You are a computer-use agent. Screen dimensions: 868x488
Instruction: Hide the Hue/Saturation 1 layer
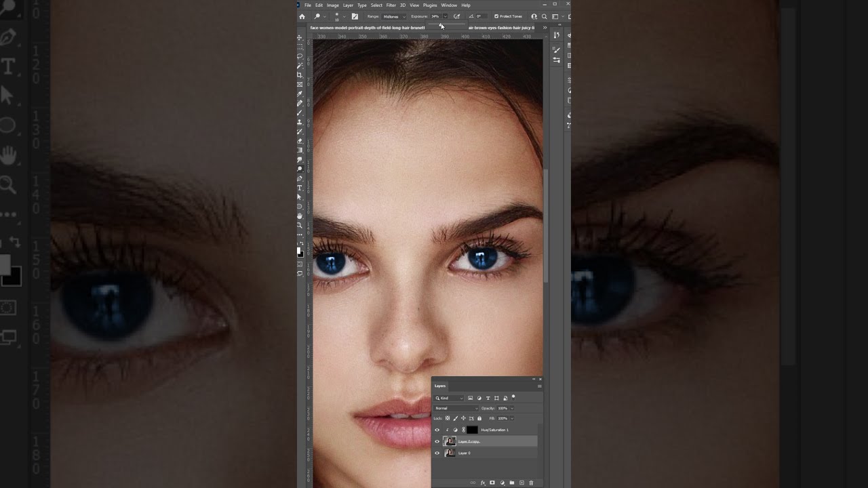tap(437, 430)
